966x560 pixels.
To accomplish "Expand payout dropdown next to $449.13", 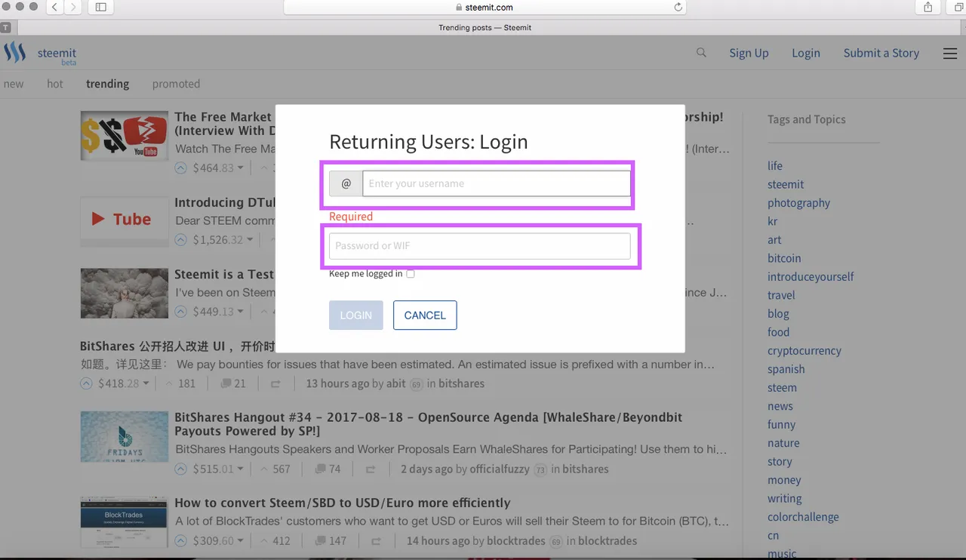I will pos(241,312).
